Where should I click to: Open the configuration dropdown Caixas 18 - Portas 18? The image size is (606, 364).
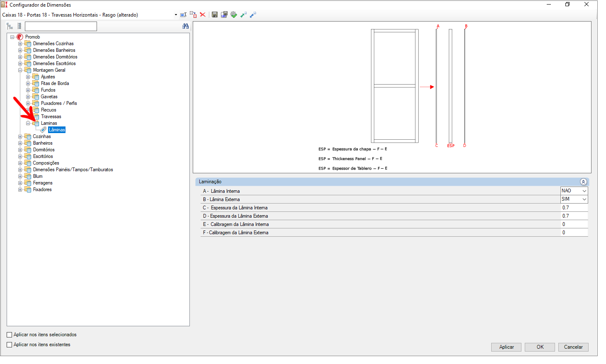pyautogui.click(x=176, y=15)
